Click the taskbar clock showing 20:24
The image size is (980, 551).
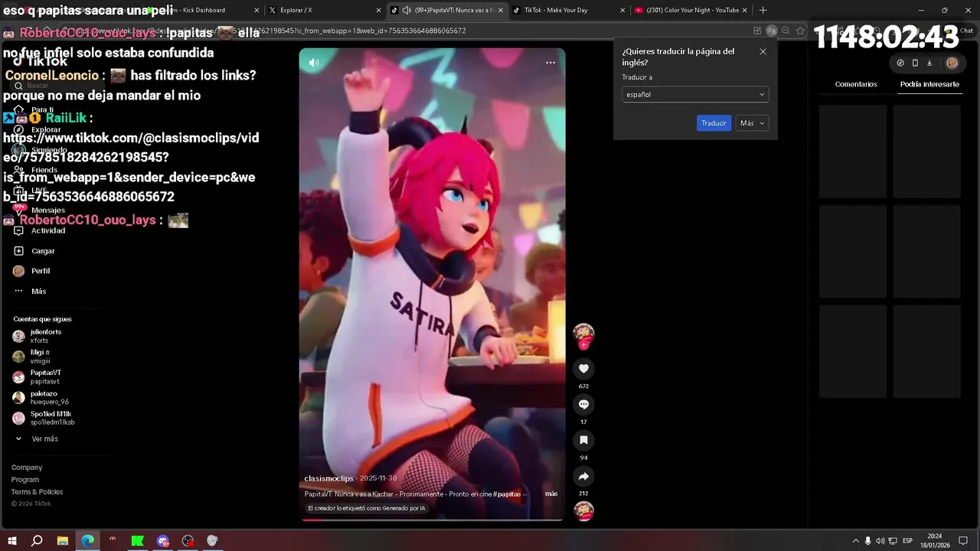point(935,540)
